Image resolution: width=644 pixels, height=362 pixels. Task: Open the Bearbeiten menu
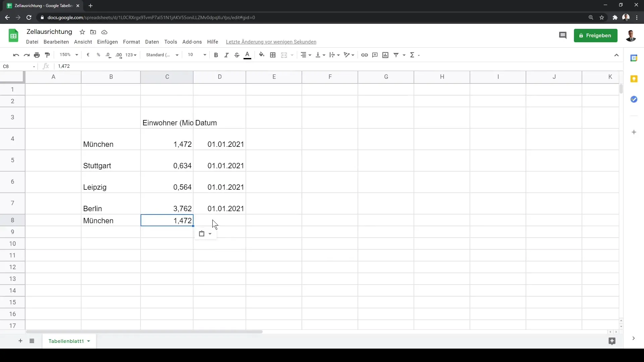pos(56,42)
